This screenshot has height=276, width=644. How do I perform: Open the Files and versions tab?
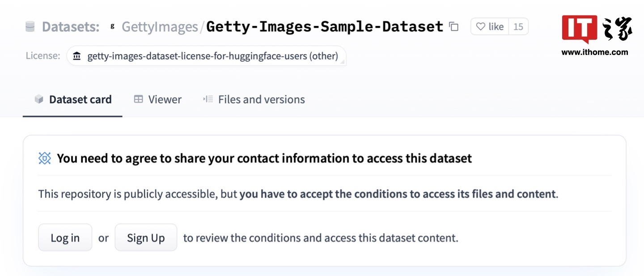coord(254,99)
